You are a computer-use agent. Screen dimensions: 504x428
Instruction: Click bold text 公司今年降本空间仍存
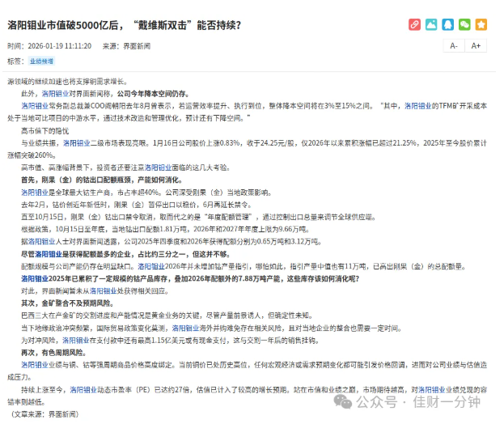coord(153,94)
